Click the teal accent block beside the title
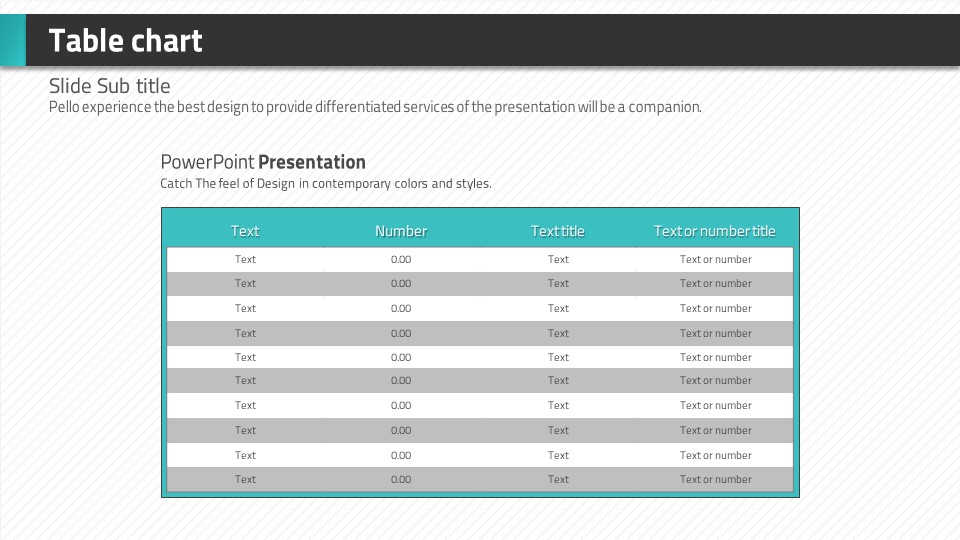This screenshot has height=540, width=960. pos(13,41)
